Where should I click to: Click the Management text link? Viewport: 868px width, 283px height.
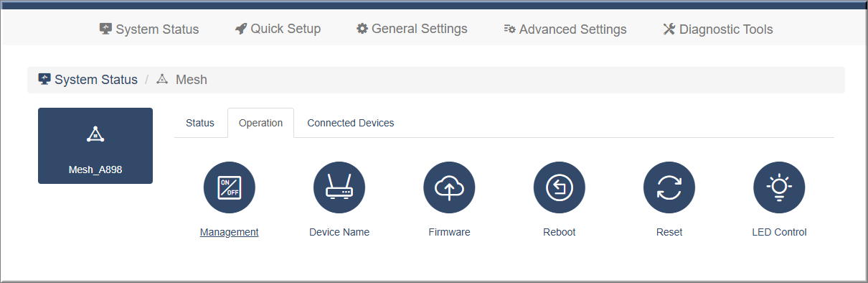(x=230, y=232)
